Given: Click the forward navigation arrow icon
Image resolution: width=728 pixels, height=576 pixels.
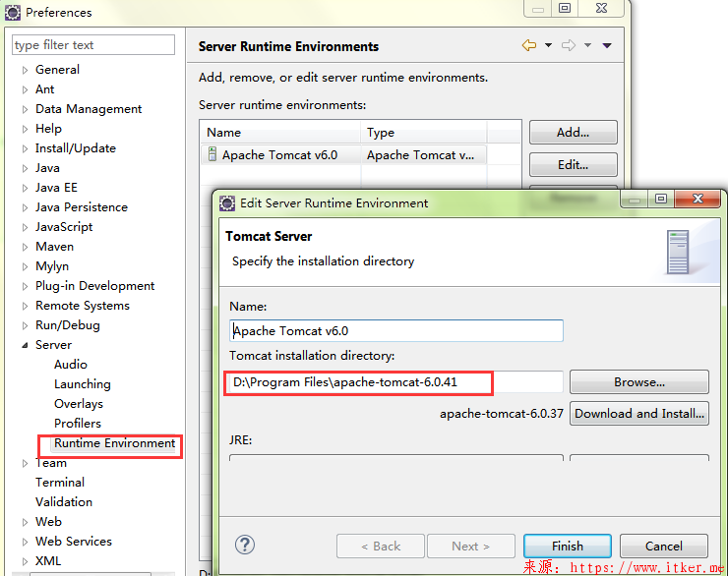Looking at the screenshot, I should point(569,45).
